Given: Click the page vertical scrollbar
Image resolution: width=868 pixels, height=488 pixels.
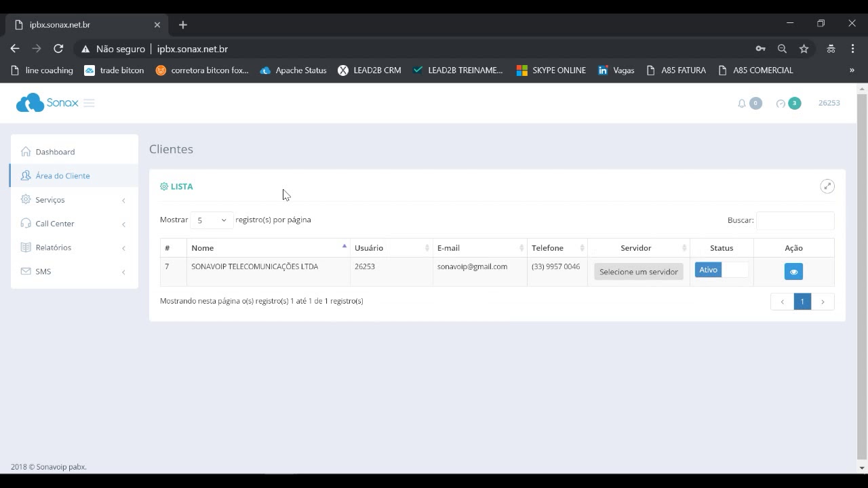Looking at the screenshot, I should click(862, 277).
